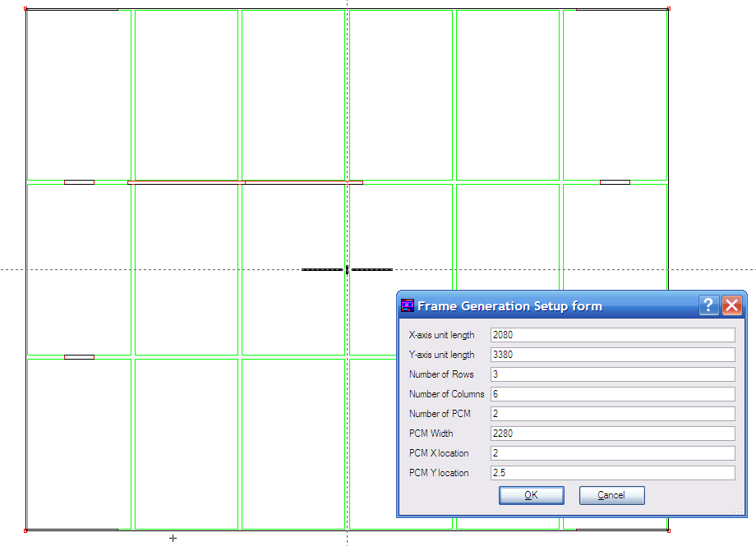Select the long red horizontal bar in drawing
Screen dimensions: 756x546
click(x=245, y=181)
